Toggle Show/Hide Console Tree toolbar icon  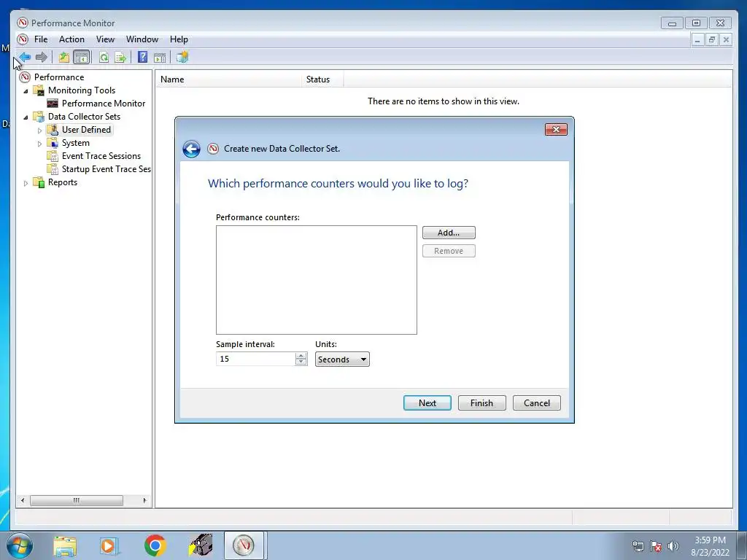pos(82,58)
